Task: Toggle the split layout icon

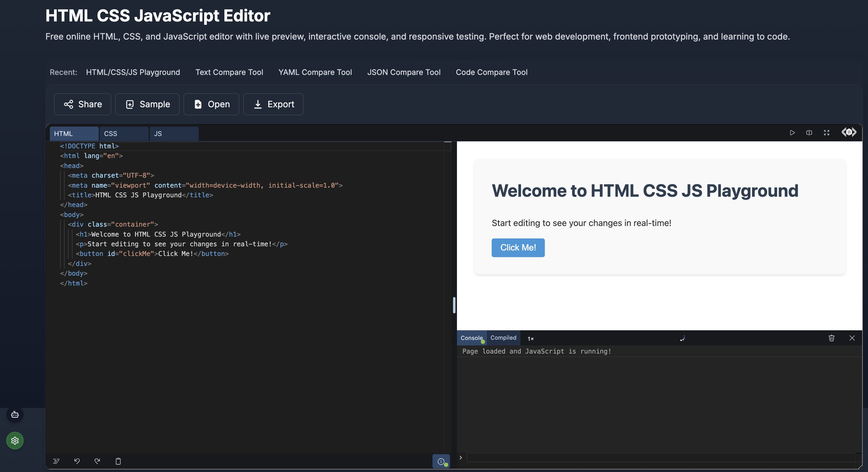Action: (809, 133)
